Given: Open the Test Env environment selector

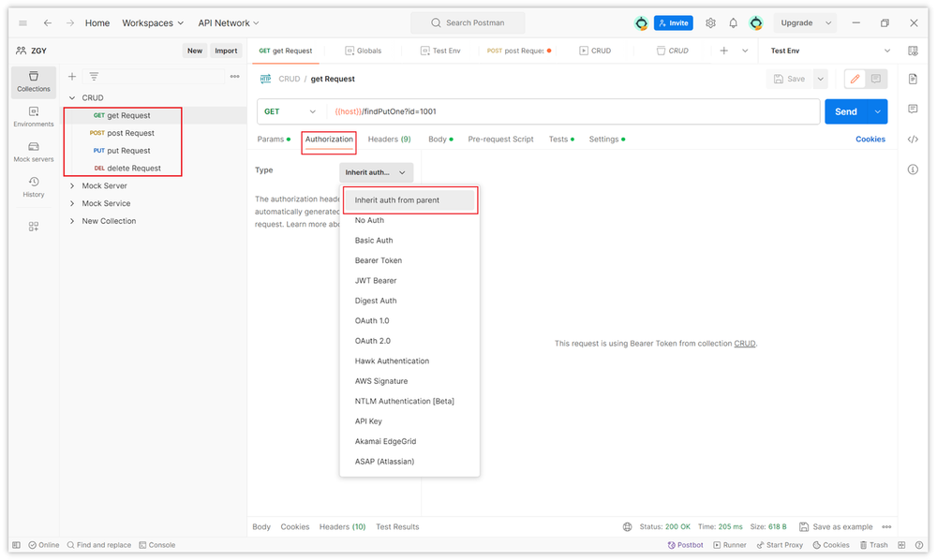Looking at the screenshot, I should point(830,51).
